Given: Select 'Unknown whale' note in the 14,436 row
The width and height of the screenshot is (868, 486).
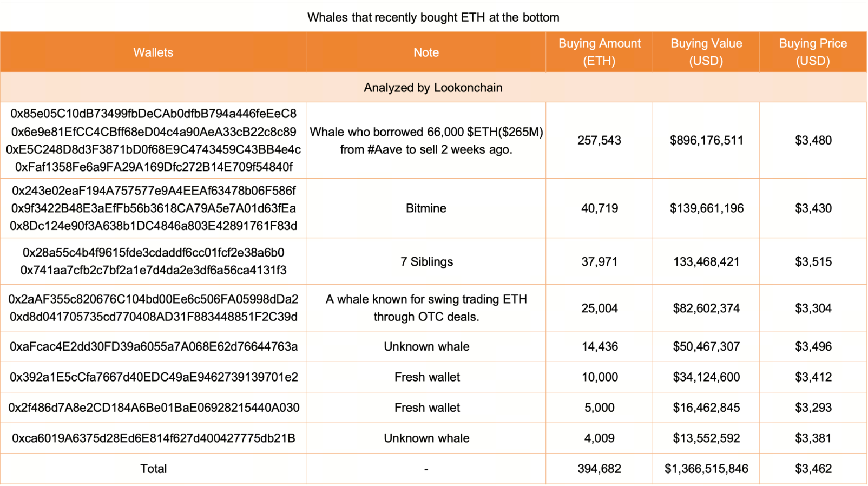Looking at the screenshot, I should point(426,347).
